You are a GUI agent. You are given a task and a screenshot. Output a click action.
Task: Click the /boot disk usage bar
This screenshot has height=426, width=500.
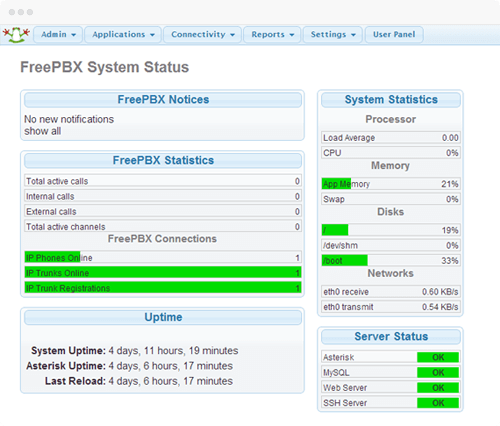pyautogui.click(x=391, y=260)
